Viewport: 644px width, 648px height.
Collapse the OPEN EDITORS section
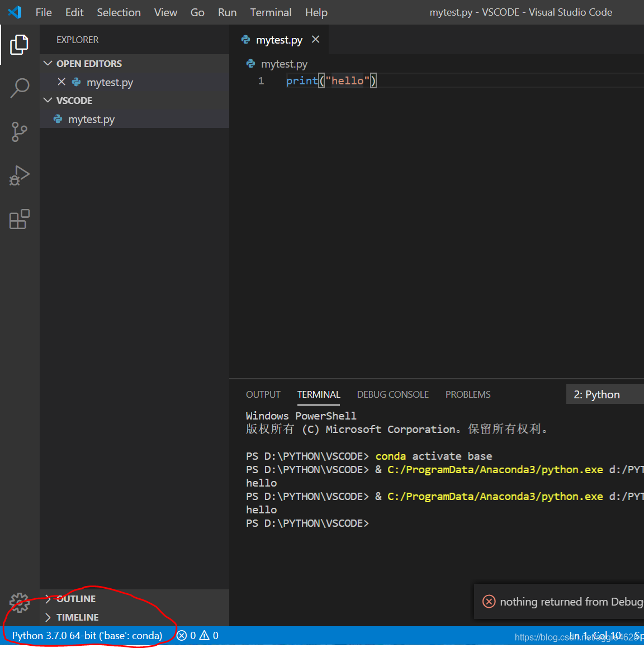48,63
